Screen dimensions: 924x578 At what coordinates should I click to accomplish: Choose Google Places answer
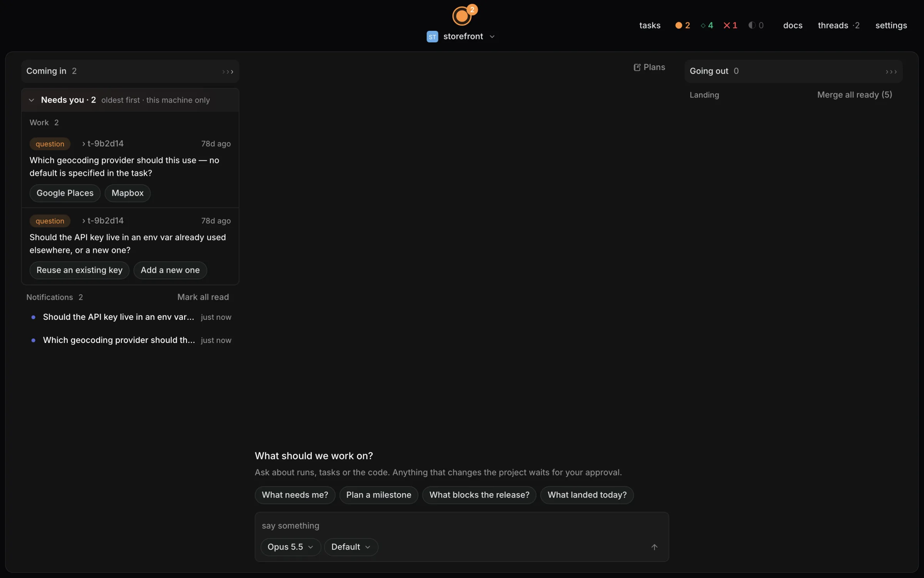click(x=65, y=193)
